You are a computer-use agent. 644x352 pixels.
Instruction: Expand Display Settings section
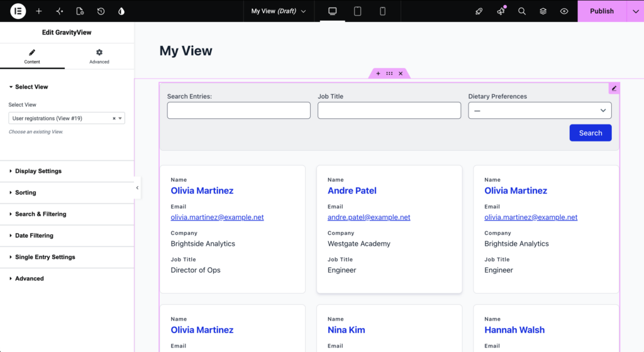(67, 171)
